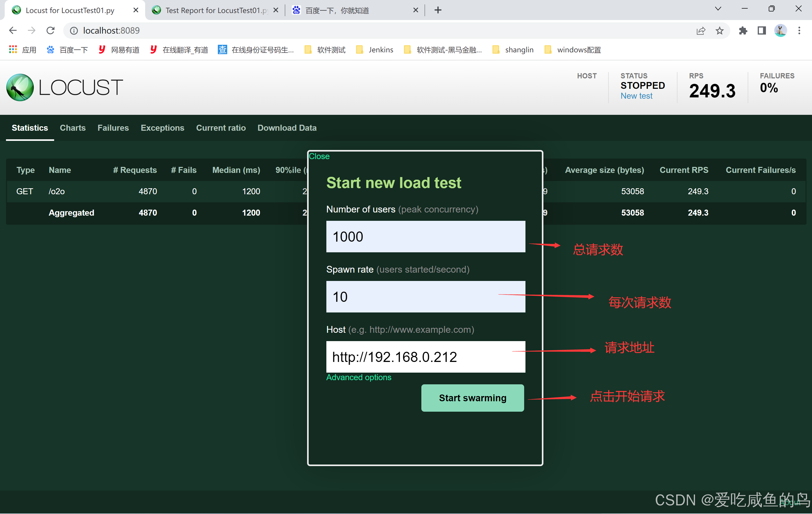Screen dimensions: 812x514
Task: Click the Host URL input field
Action: tap(425, 356)
